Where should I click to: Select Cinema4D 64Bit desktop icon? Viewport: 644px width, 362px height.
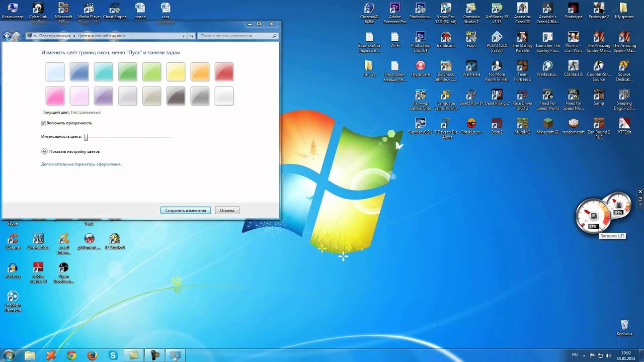369,13
